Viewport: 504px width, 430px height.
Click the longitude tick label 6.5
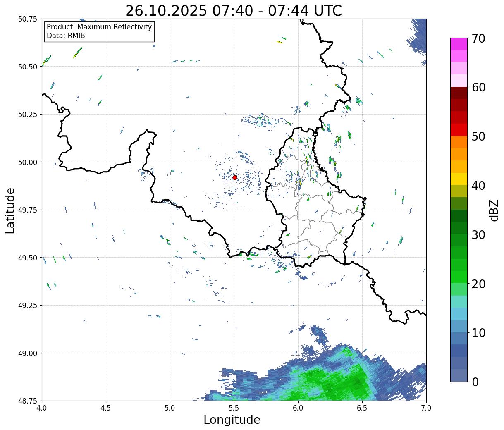[362, 408]
